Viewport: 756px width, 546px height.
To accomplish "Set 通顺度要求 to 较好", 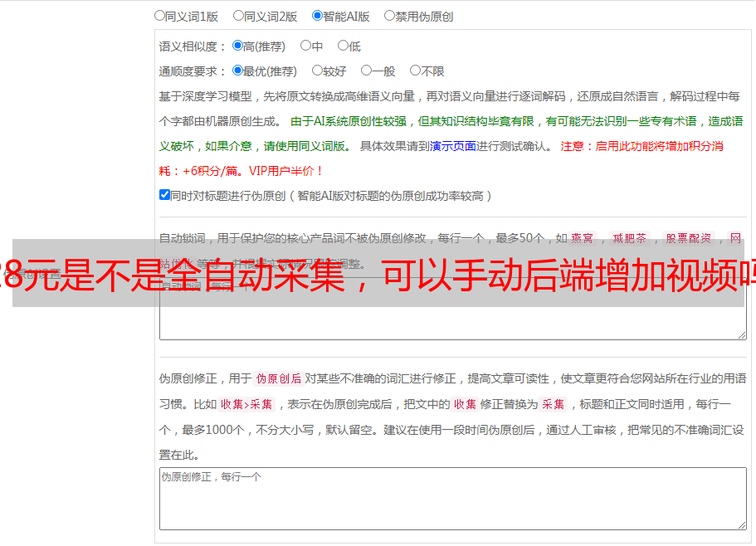I will 317,71.
